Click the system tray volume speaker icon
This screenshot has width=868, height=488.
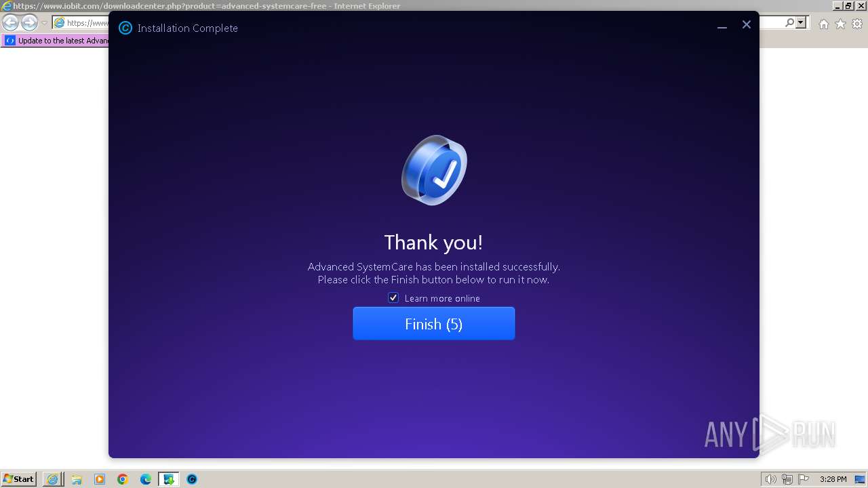click(x=770, y=479)
